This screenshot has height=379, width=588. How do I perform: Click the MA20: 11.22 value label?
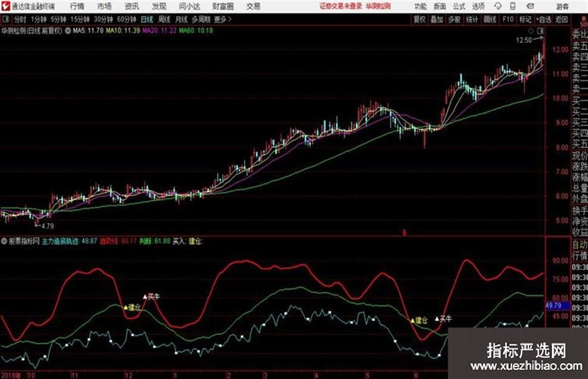tap(159, 30)
